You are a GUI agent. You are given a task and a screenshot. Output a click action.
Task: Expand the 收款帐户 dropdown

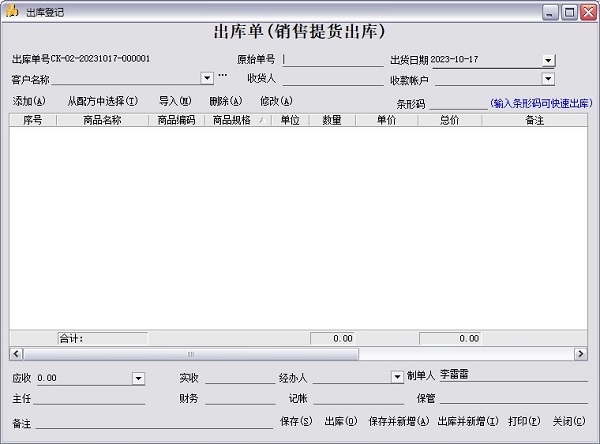click(x=548, y=78)
